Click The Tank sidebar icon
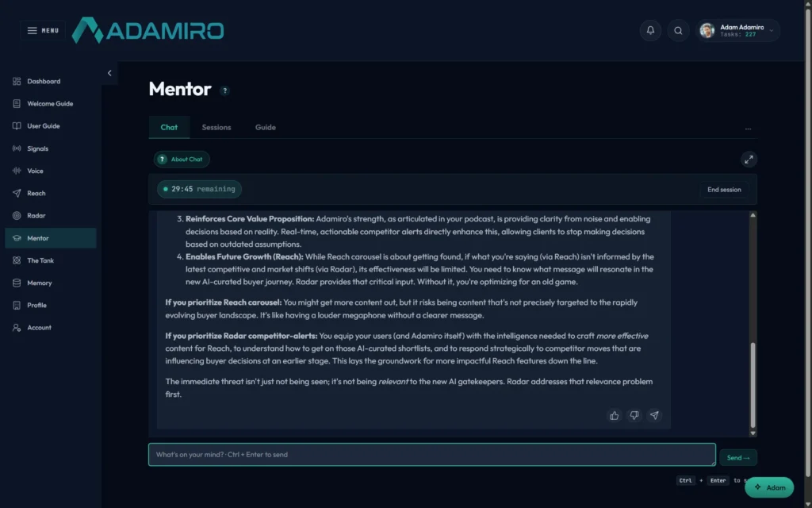 click(x=17, y=260)
